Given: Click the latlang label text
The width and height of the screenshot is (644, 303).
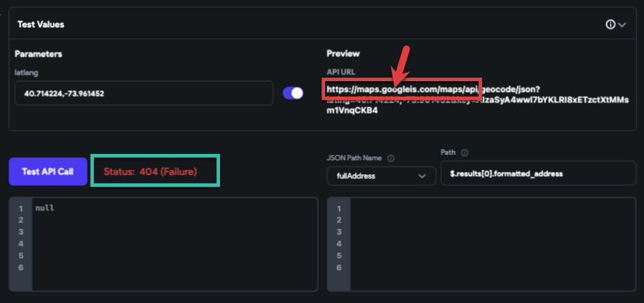Looking at the screenshot, I should point(26,72).
